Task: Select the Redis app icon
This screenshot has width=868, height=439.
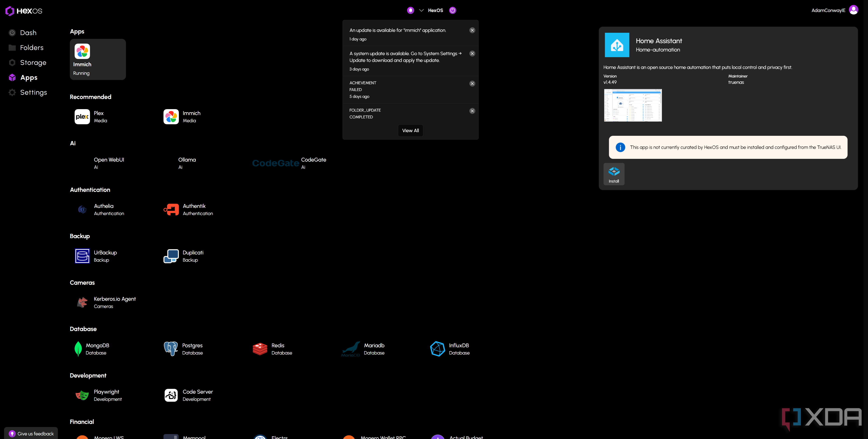Action: [260, 349]
